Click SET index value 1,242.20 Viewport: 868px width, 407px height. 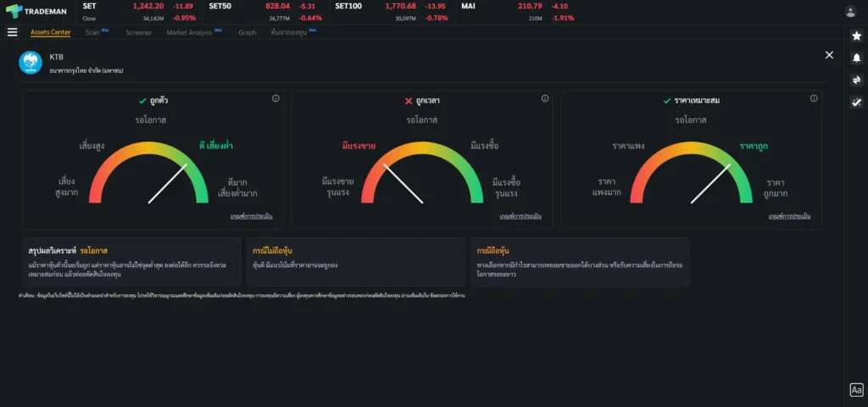(x=148, y=6)
